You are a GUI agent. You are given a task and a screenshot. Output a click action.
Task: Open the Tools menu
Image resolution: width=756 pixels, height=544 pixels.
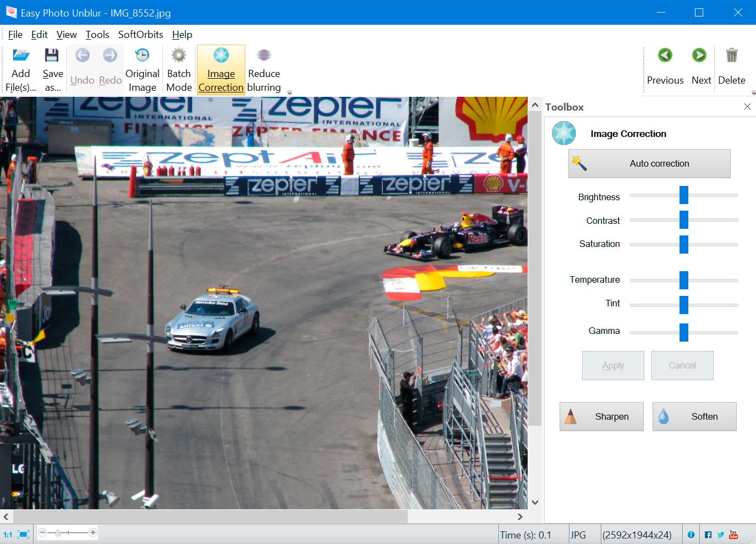click(x=97, y=35)
